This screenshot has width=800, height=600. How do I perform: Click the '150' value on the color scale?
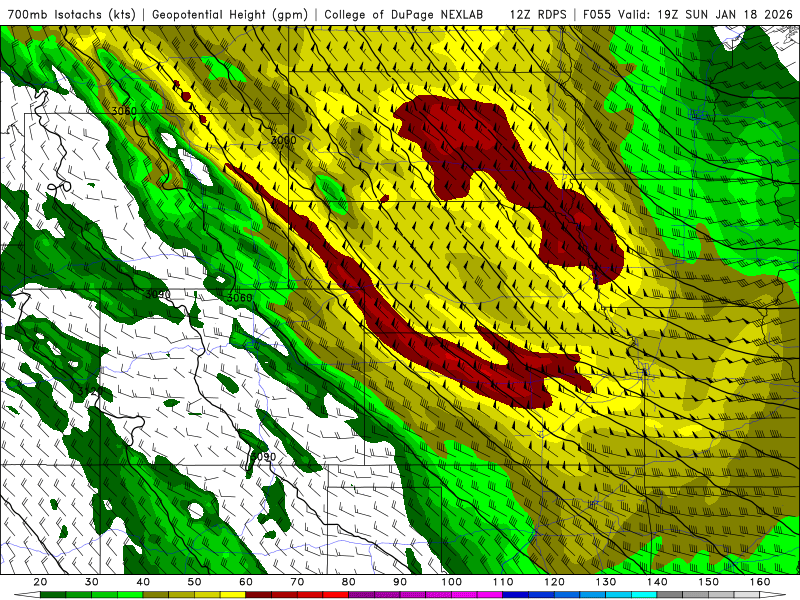point(709,582)
